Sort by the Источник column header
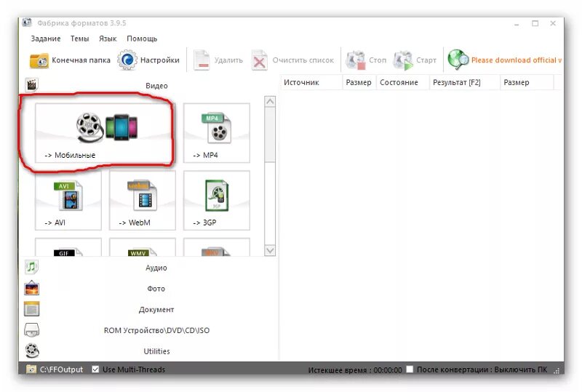582x392 pixels. click(311, 82)
